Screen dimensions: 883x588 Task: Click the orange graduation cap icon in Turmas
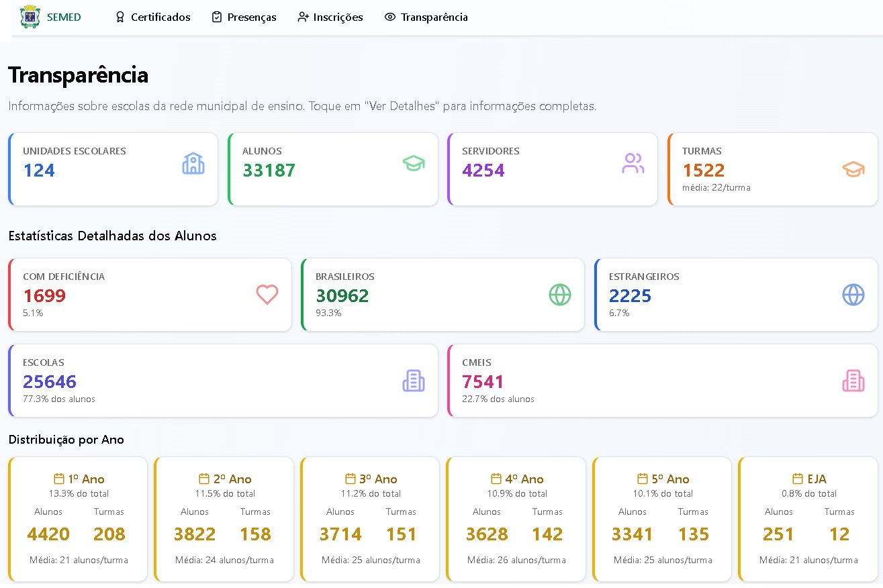coord(853,169)
